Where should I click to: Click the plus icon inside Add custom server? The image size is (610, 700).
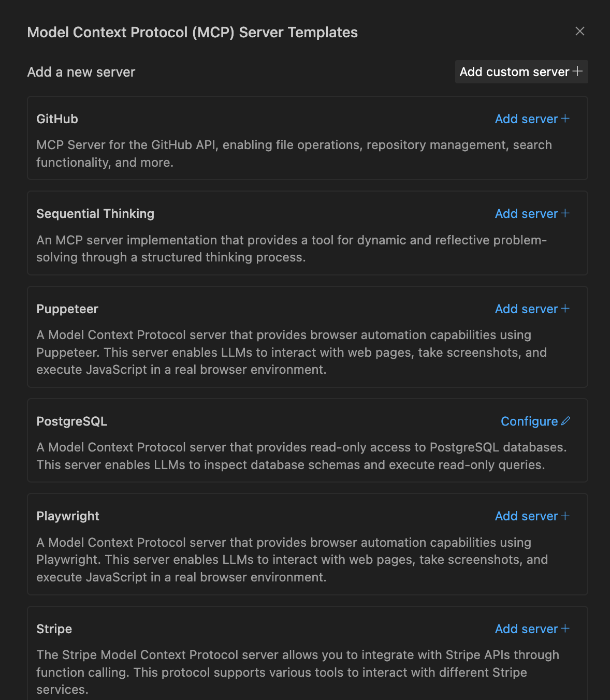click(x=577, y=71)
